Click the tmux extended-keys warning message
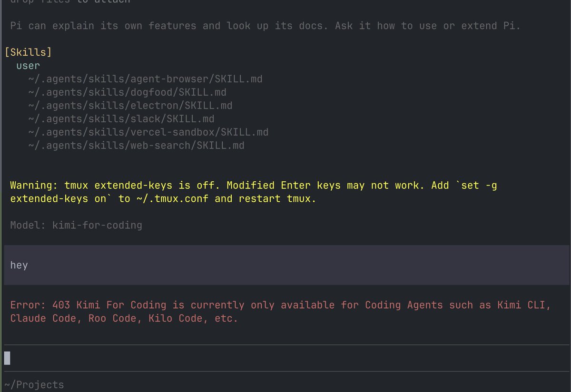The image size is (571, 392). [254, 192]
